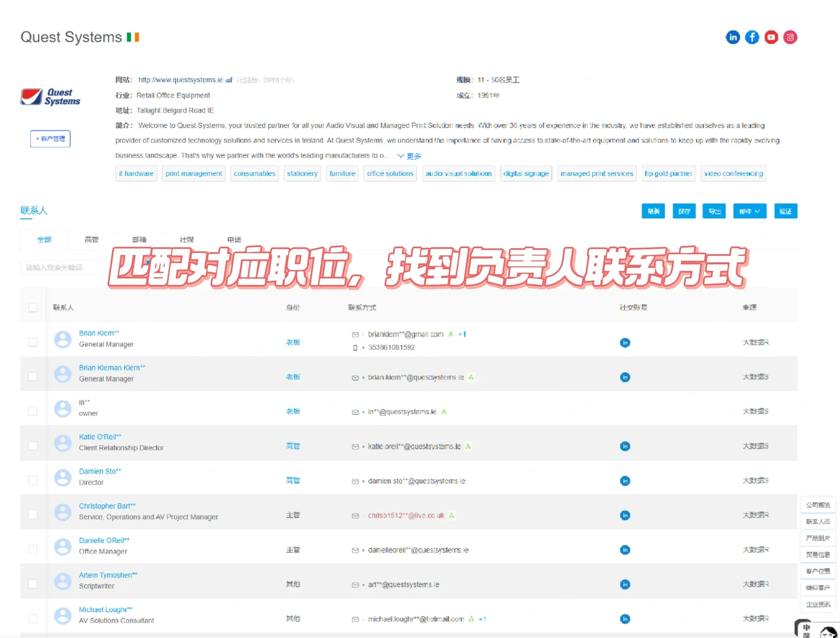The image size is (840, 638).
Task: Select the checkbox beside Damien Sto
Action: 32,480
